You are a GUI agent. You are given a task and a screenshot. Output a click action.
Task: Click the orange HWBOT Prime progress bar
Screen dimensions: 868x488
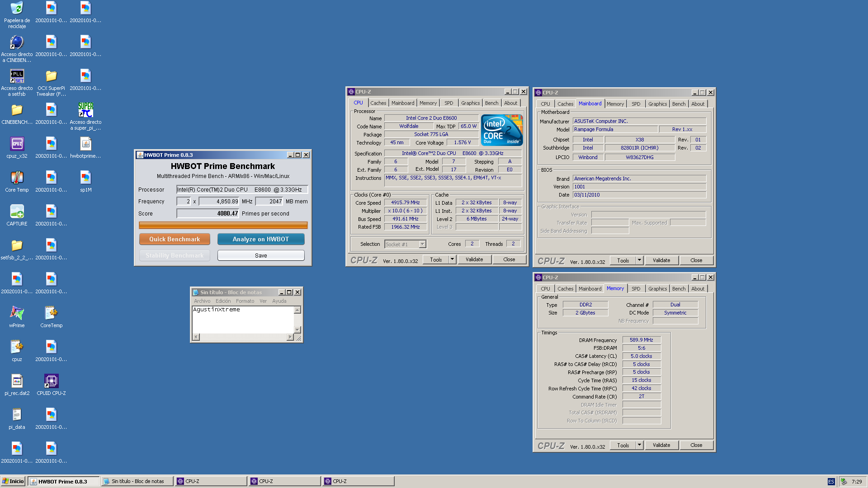click(x=223, y=225)
